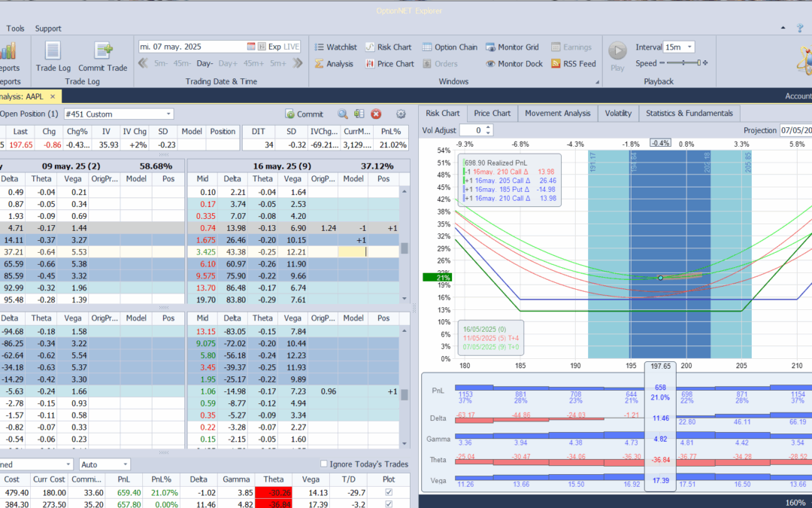The image size is (812, 508).
Task: Open the Statistics & Fundamentals tab
Action: (x=689, y=114)
